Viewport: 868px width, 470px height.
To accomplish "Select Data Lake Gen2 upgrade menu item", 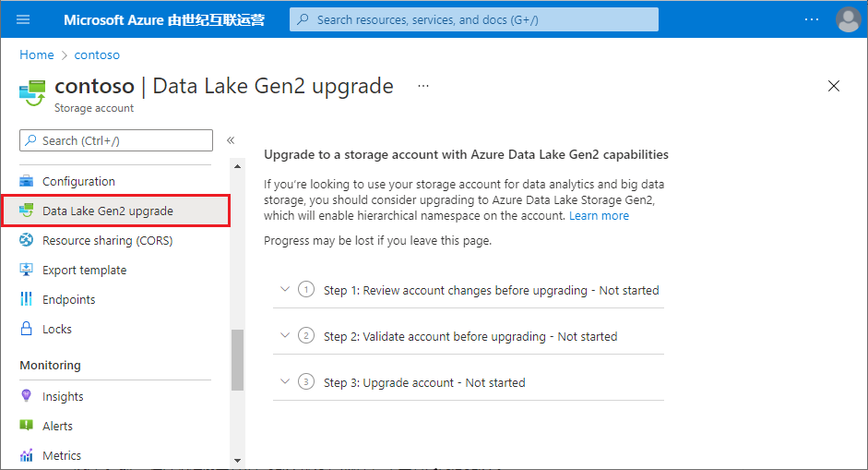I will pyautogui.click(x=108, y=211).
